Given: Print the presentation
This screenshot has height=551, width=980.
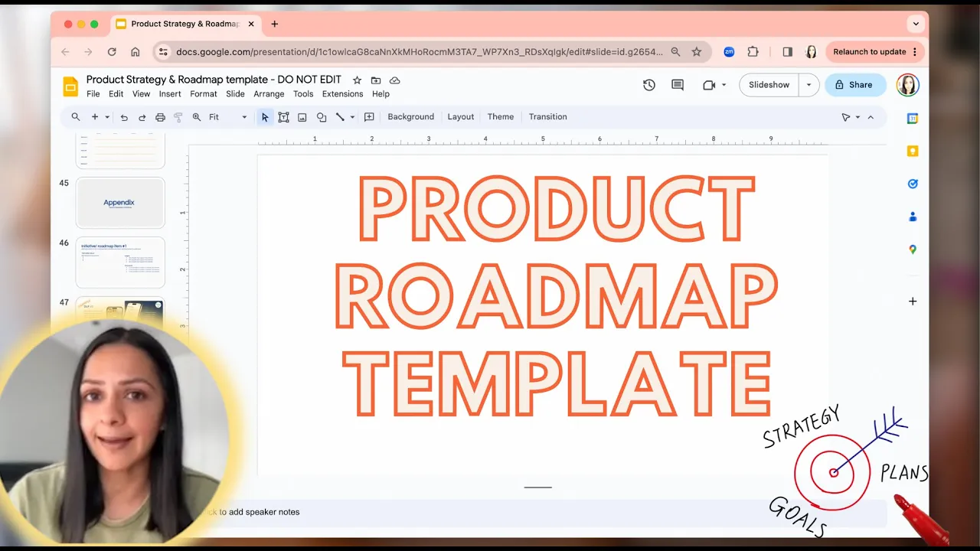Looking at the screenshot, I should (x=160, y=117).
